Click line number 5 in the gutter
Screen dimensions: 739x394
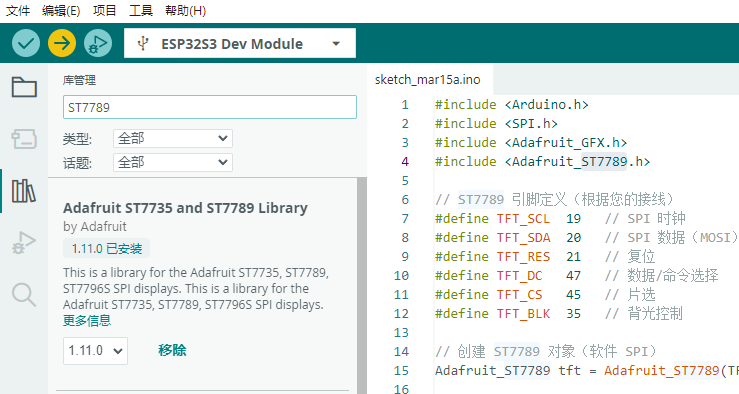point(405,181)
